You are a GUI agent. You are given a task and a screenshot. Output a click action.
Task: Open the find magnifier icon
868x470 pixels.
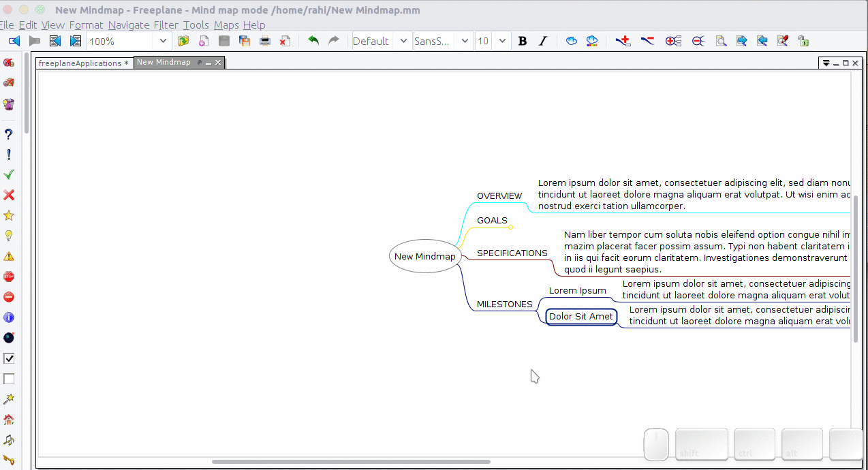click(721, 41)
